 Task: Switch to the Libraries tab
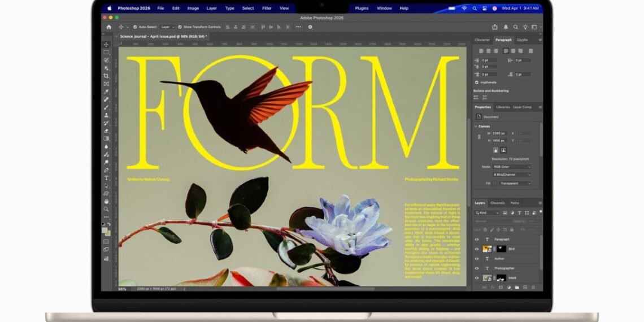503,107
